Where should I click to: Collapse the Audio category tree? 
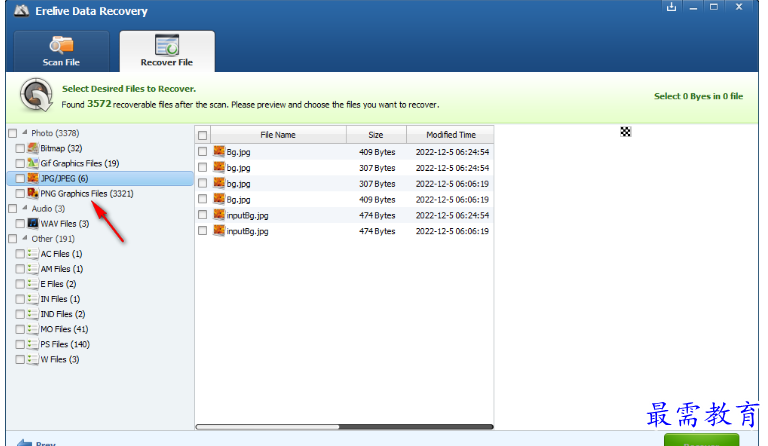click(x=24, y=208)
